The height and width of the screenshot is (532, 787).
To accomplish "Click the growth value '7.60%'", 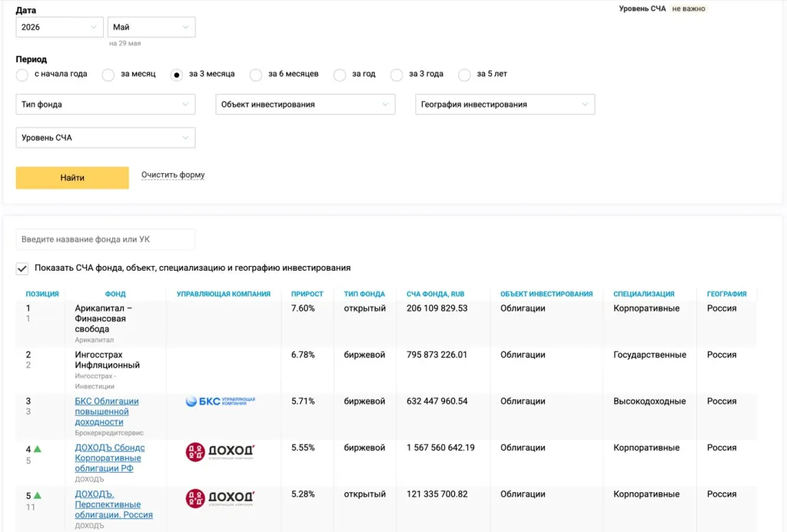I will coord(303,308).
